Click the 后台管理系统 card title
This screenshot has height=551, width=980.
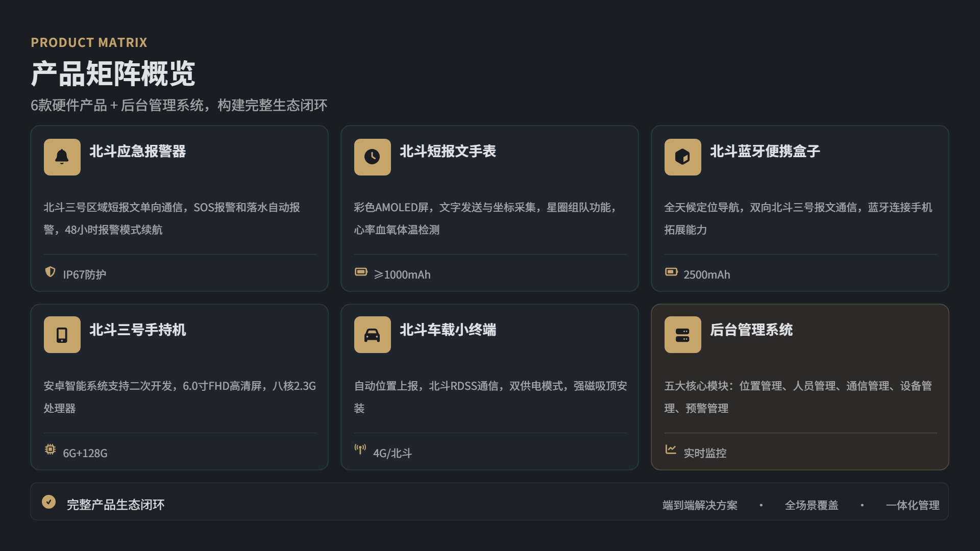coord(751,330)
